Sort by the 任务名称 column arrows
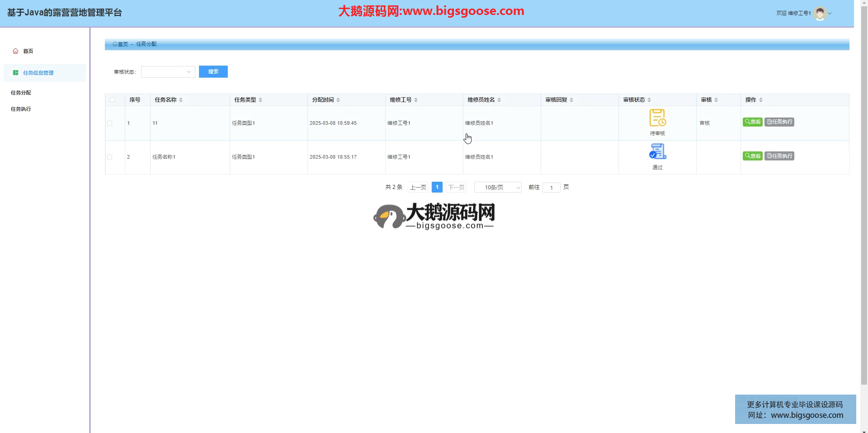 [181, 100]
